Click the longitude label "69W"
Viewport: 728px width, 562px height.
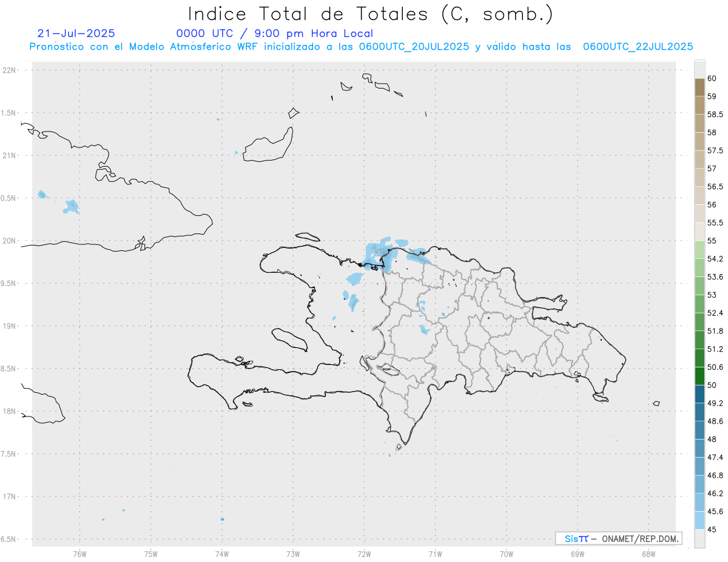578,554
